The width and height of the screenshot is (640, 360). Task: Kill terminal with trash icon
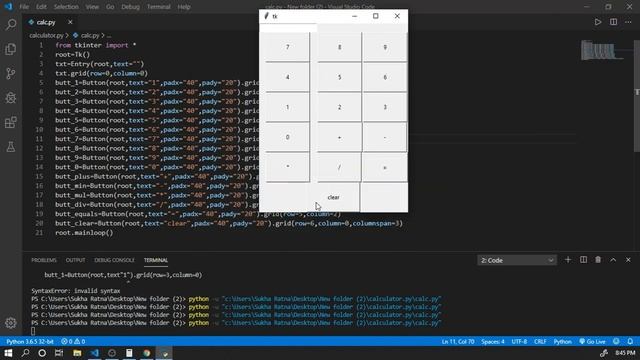pyautogui.click(x=598, y=260)
